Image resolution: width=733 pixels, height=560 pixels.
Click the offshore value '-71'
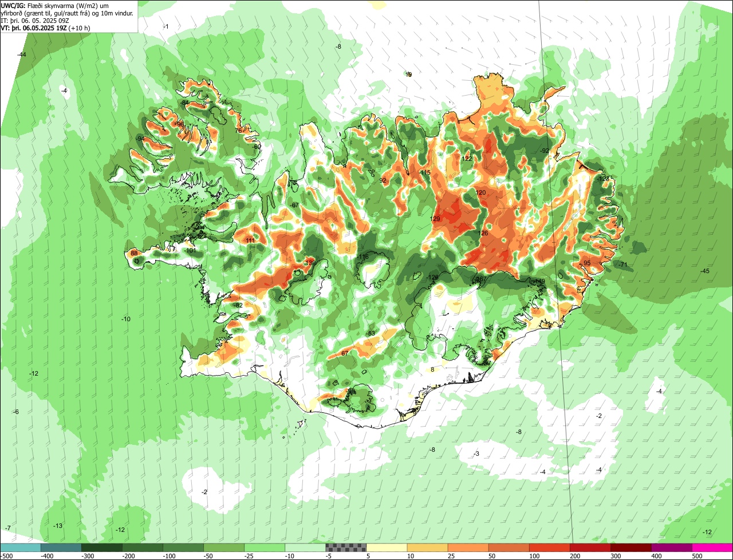click(623, 265)
